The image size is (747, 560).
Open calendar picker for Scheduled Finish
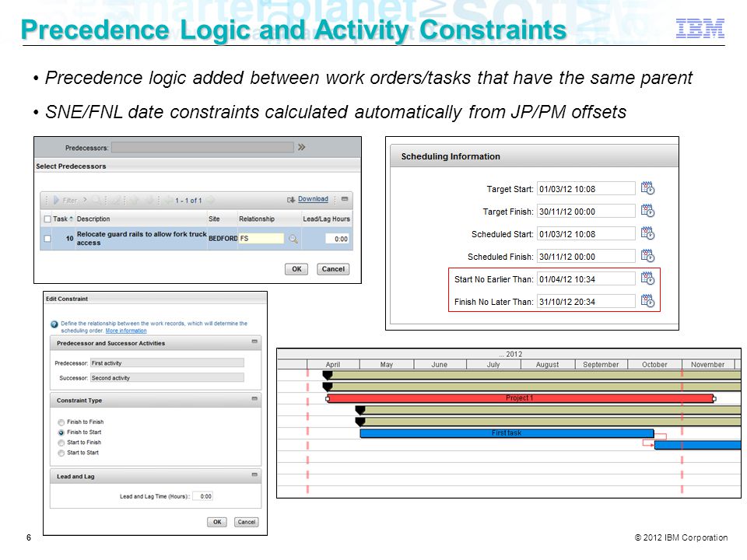[x=647, y=256]
